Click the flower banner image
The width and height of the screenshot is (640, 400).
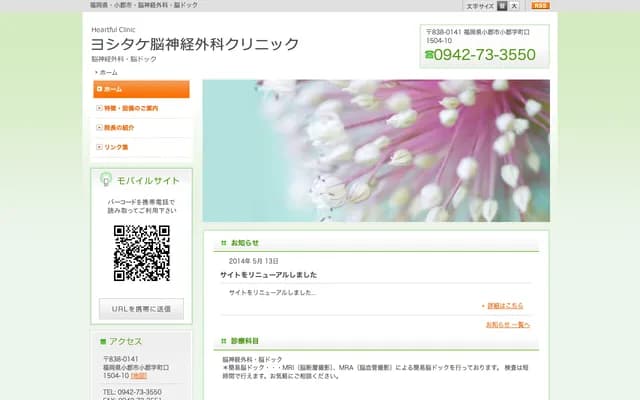[x=376, y=150]
